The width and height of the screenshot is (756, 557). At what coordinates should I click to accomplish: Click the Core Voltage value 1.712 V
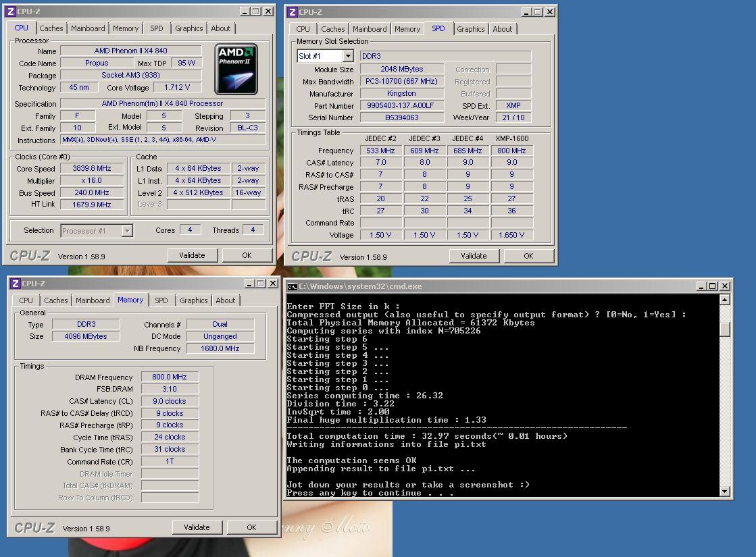coord(177,87)
